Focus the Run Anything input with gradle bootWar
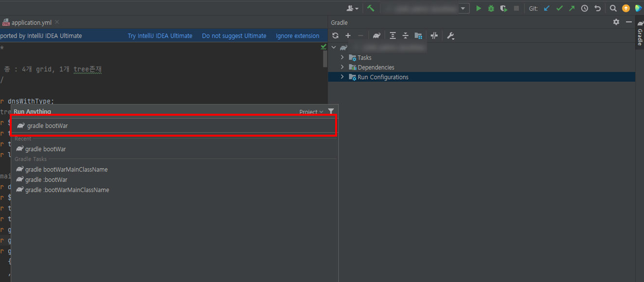Screen dimensions: 644x282 (x=174, y=125)
